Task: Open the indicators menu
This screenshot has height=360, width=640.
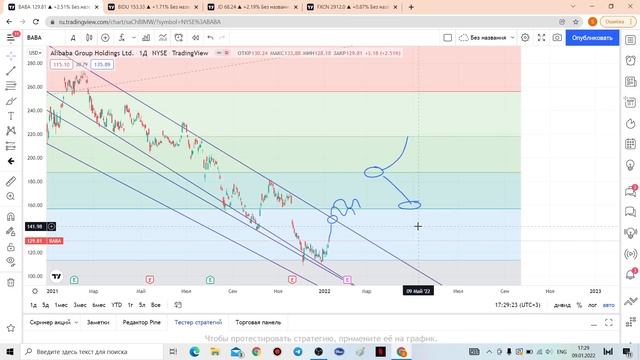Action: (x=122, y=38)
